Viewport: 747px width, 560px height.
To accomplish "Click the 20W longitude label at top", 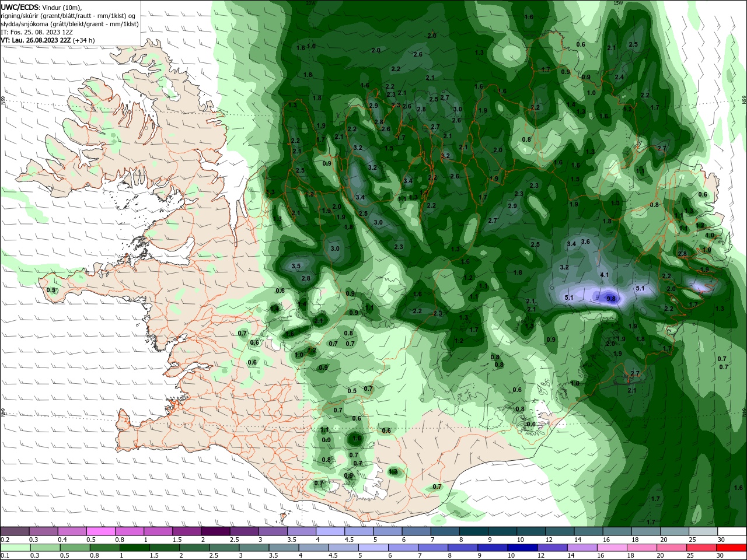I will [x=310, y=3].
